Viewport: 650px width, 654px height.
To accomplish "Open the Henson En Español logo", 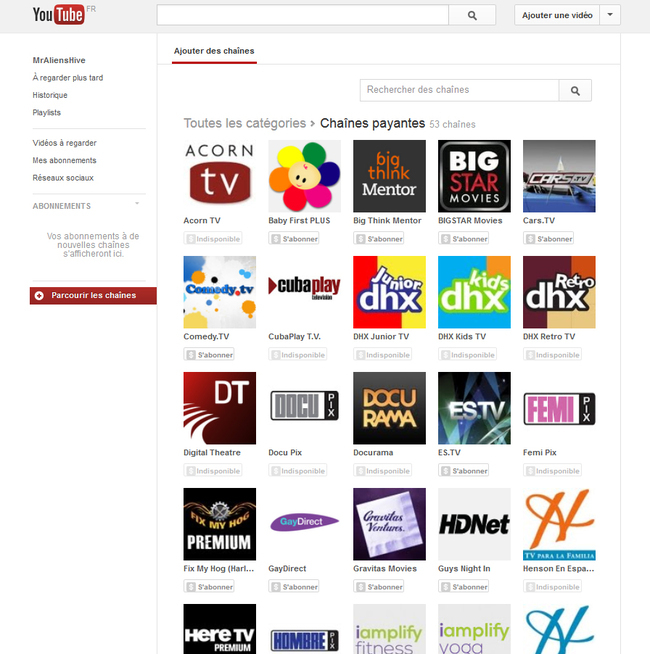I will click(x=559, y=524).
